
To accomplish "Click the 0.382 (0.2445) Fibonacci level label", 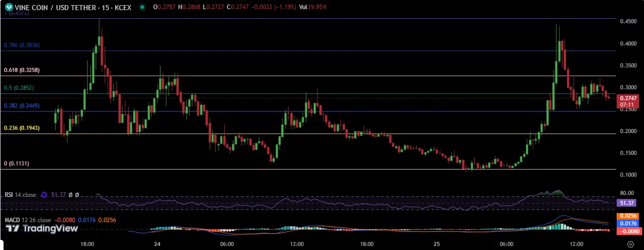I will click(22, 106).
